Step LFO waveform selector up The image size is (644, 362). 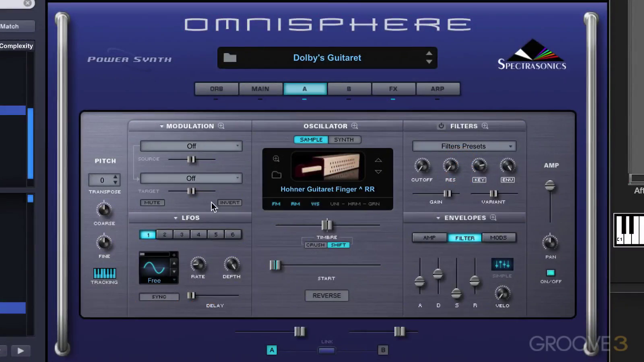[174, 263]
